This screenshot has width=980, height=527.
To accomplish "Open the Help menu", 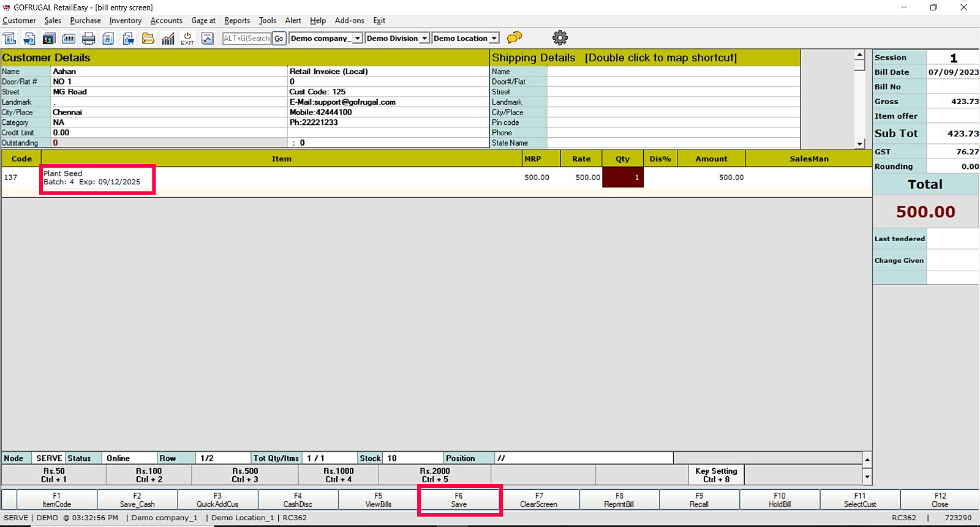I will [318, 21].
